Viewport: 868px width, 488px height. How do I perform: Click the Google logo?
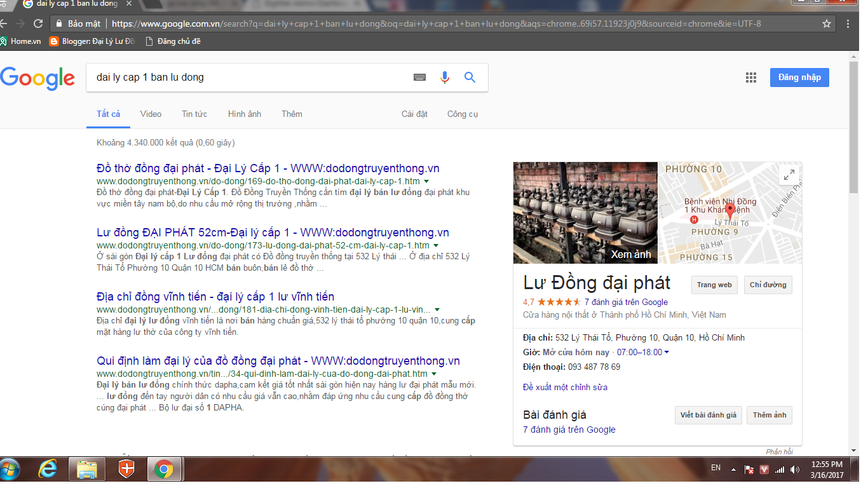(x=37, y=78)
